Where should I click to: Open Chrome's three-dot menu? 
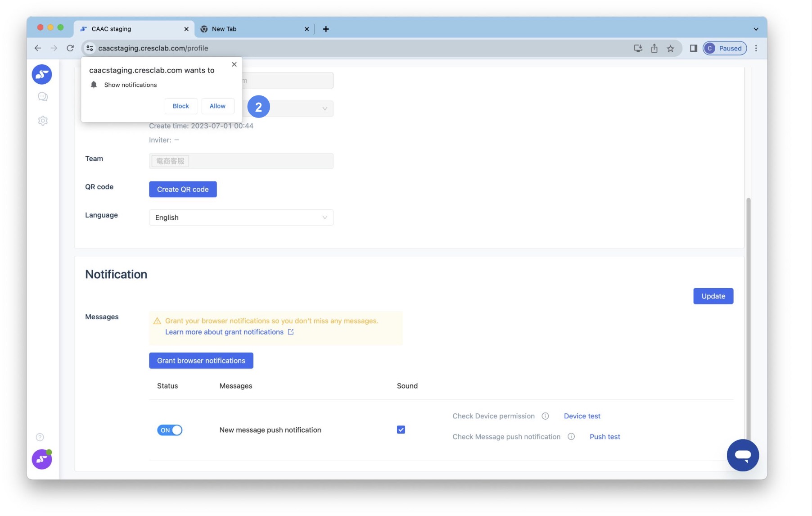[x=756, y=48]
